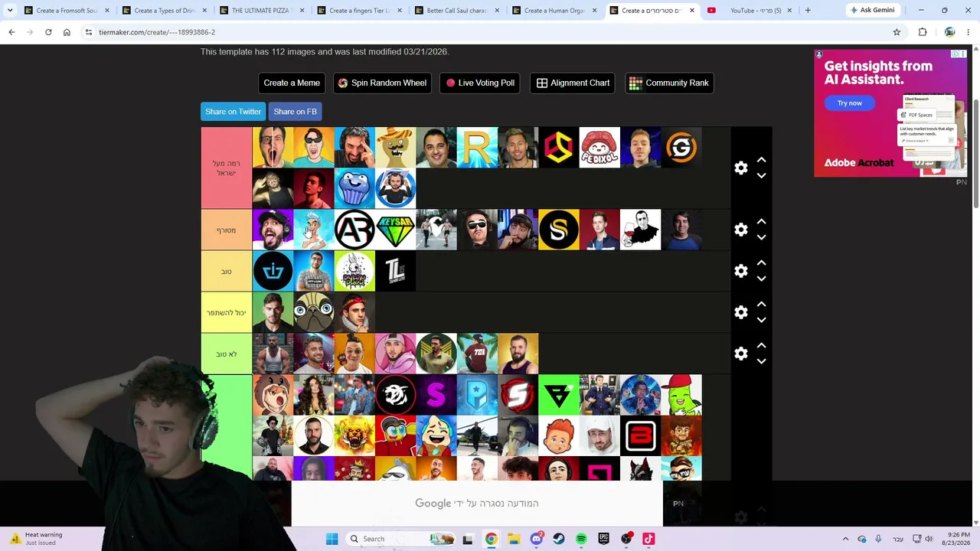
Task: Move the מטורף tier up
Action: (761, 222)
